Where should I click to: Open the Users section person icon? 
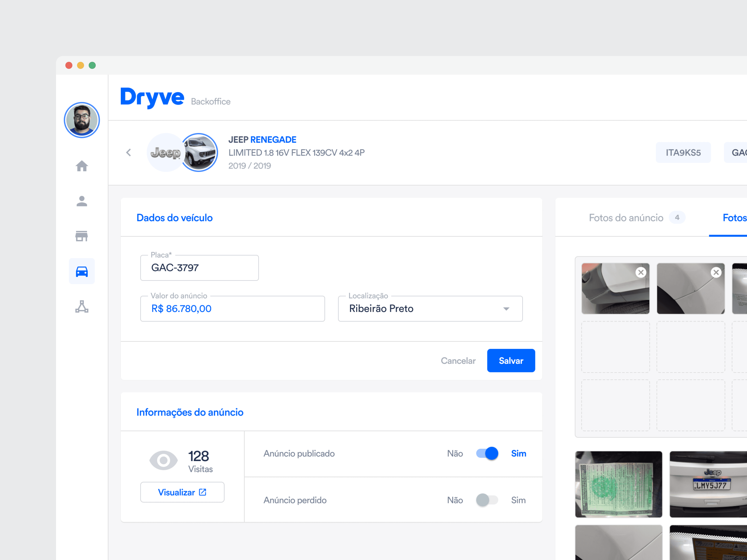[82, 201]
